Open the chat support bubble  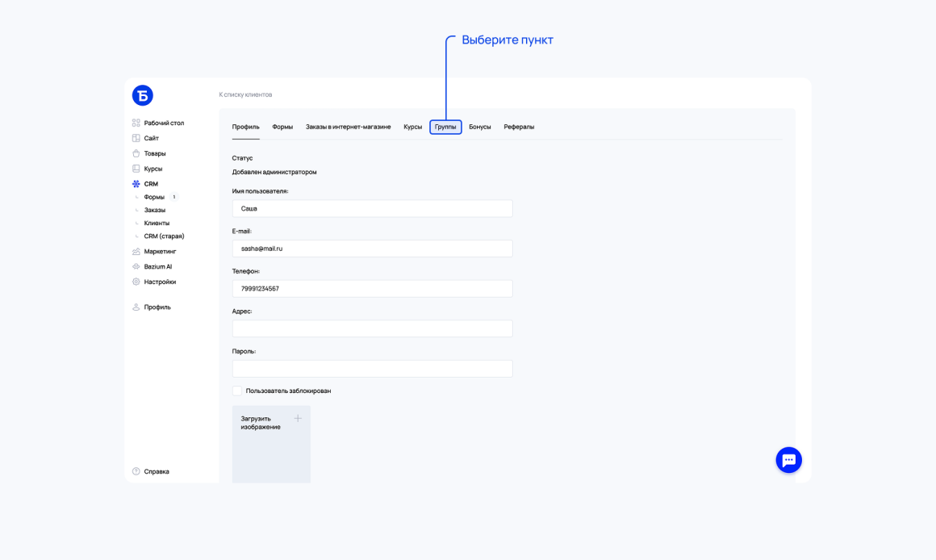tap(788, 460)
